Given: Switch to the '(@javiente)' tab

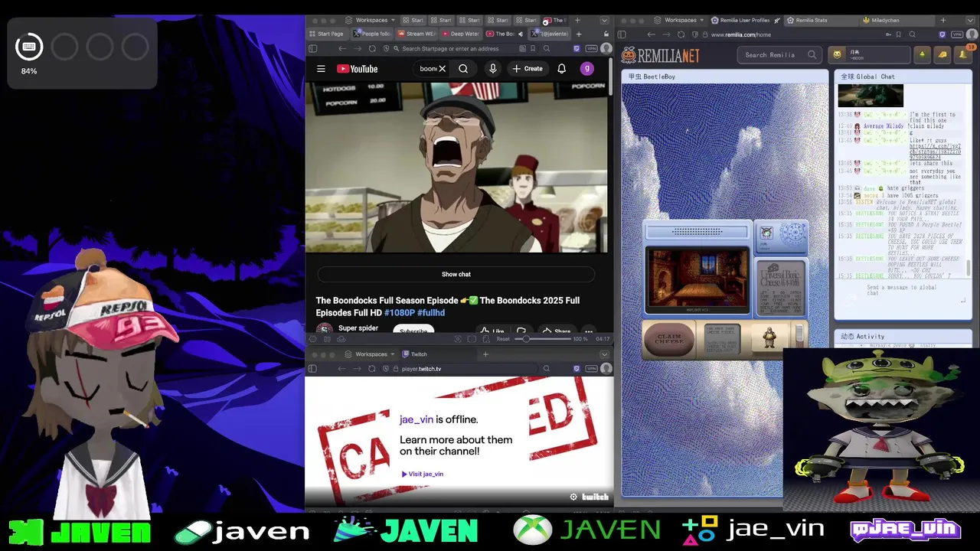Looking at the screenshot, I should [551, 34].
